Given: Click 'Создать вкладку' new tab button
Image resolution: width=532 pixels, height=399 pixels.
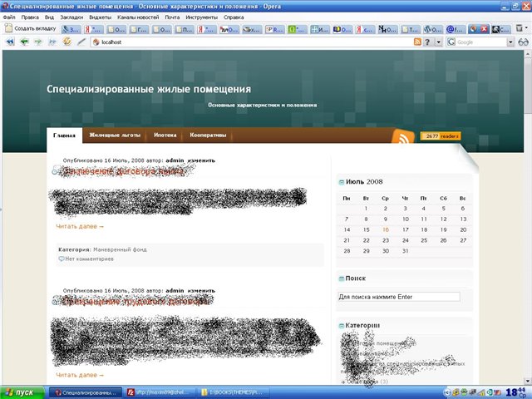Looking at the screenshot, I should point(30,28).
